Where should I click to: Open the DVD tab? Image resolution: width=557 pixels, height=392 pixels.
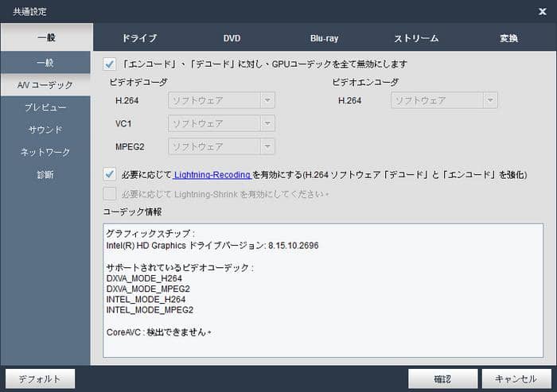click(232, 38)
